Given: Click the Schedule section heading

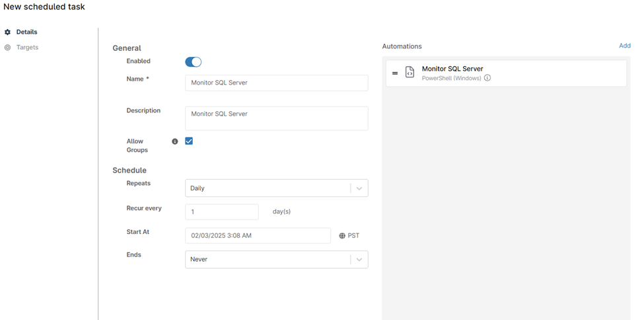Looking at the screenshot, I should (x=129, y=171).
